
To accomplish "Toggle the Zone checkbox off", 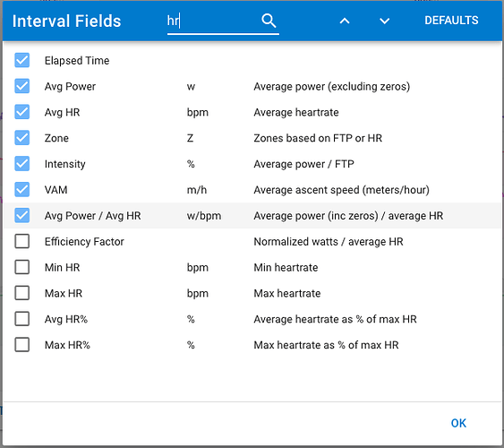I will pyautogui.click(x=21, y=138).
